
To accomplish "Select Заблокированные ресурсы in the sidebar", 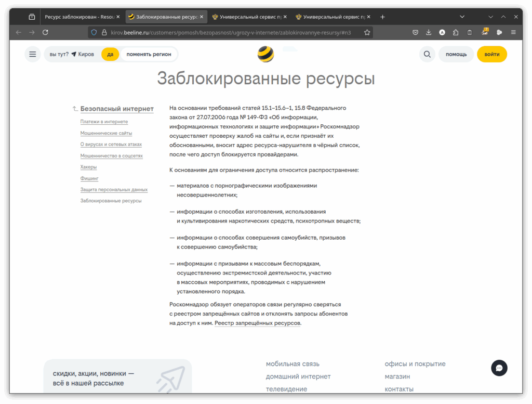I will coord(111,201).
